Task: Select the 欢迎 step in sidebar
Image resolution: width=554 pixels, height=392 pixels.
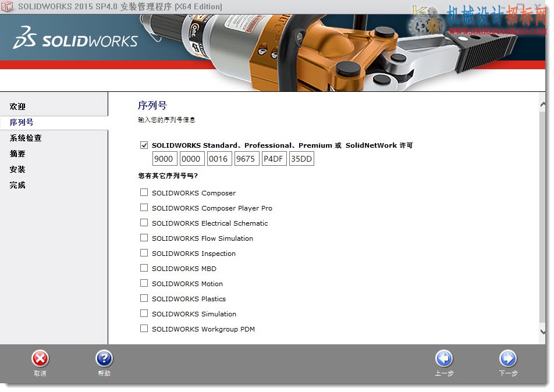Action: pyautogui.click(x=17, y=106)
